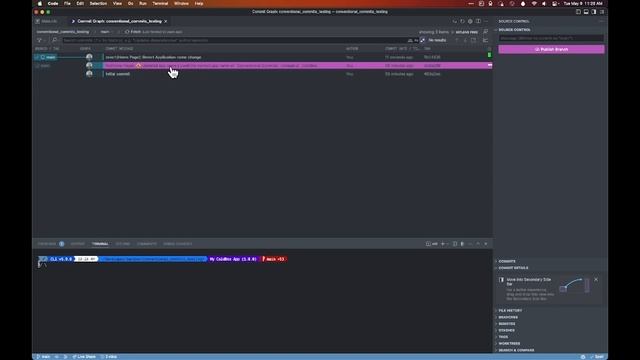
Task: Click the commit message input field
Action: [551, 38]
